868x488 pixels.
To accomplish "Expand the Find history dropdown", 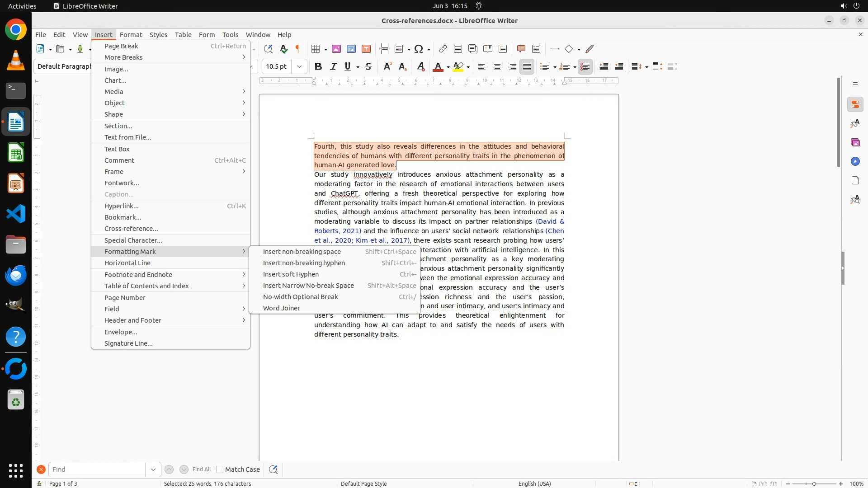I will pyautogui.click(x=153, y=469).
